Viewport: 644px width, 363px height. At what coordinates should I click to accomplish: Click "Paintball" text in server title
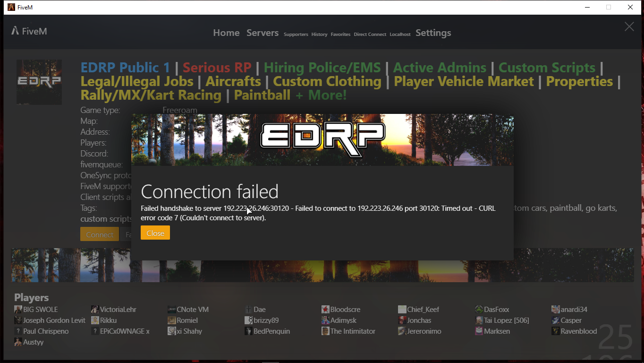tap(262, 95)
